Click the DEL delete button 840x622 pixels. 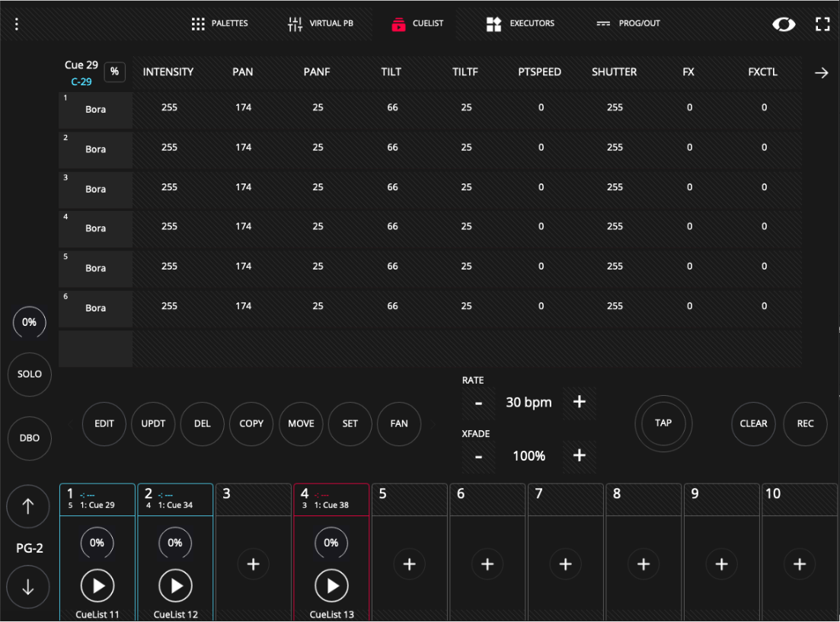203,424
